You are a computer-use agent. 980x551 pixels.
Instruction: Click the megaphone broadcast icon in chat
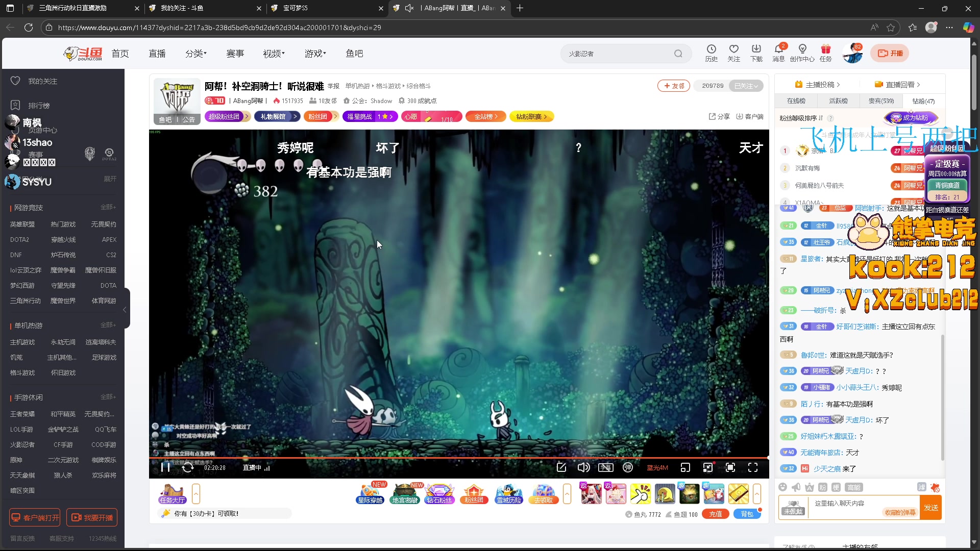click(x=796, y=487)
